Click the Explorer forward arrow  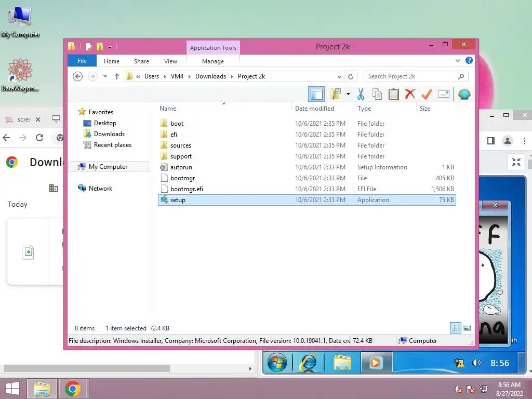point(92,76)
